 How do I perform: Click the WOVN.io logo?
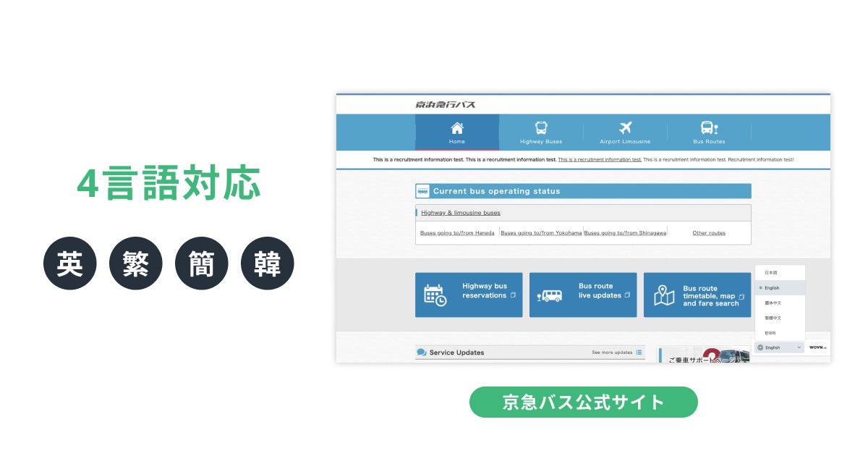click(x=817, y=347)
